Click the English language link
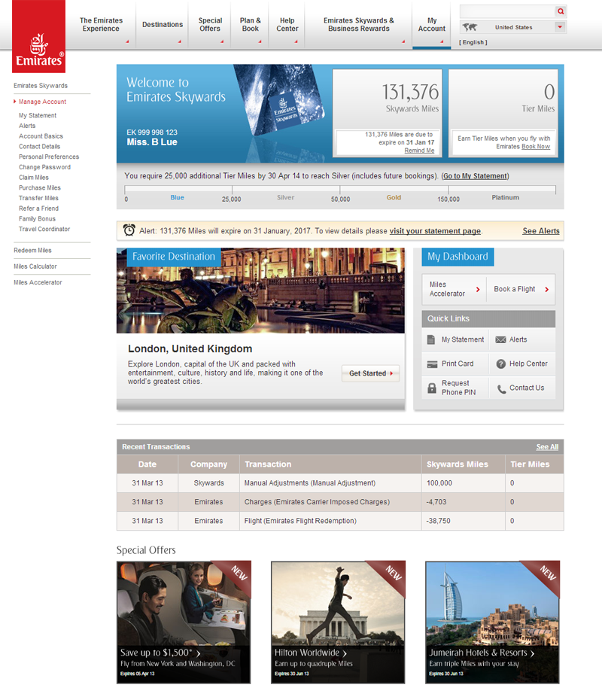 [473, 42]
